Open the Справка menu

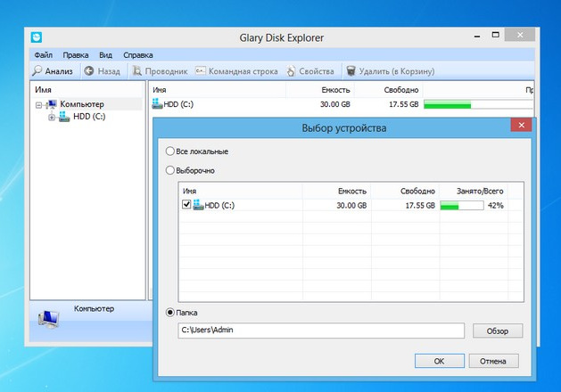click(x=138, y=55)
